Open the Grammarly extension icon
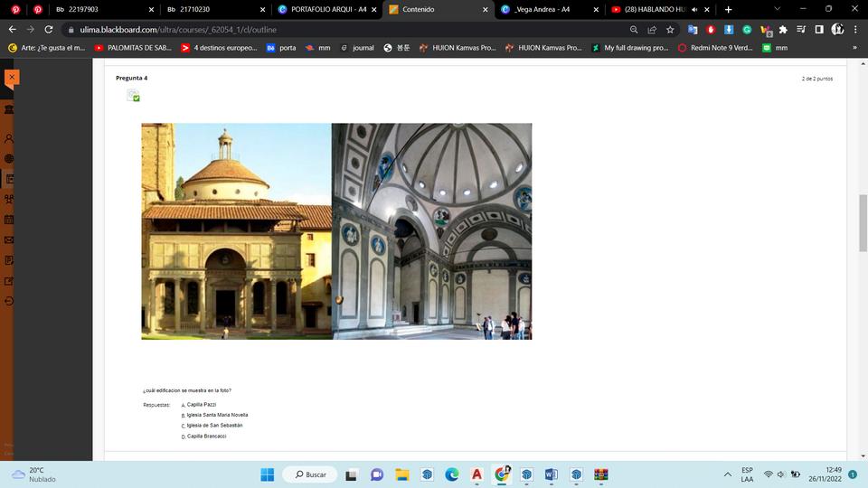This screenshot has width=868, height=488. pyautogui.click(x=747, y=29)
